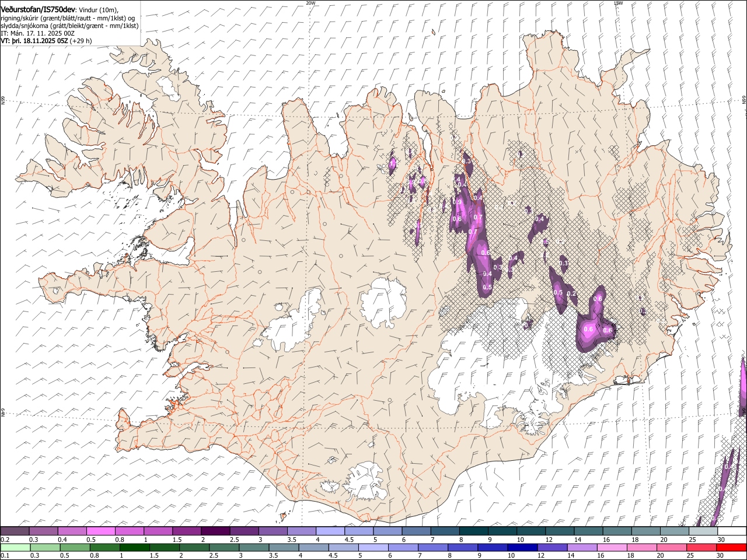747x560 pixels.
Task: Choose lavender upper swatch between 4 and 4.5
Action: (x=330, y=531)
